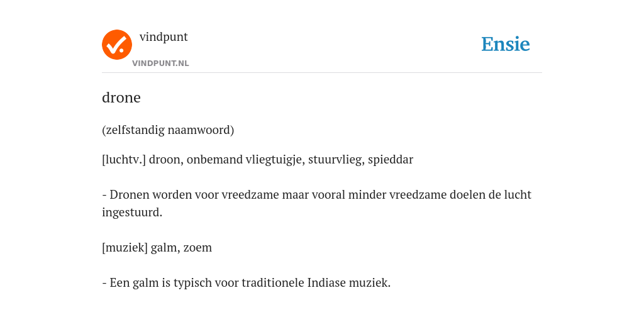Open the Ensie logo link
Image resolution: width=644 pixels, height=322 pixels.
[506, 45]
